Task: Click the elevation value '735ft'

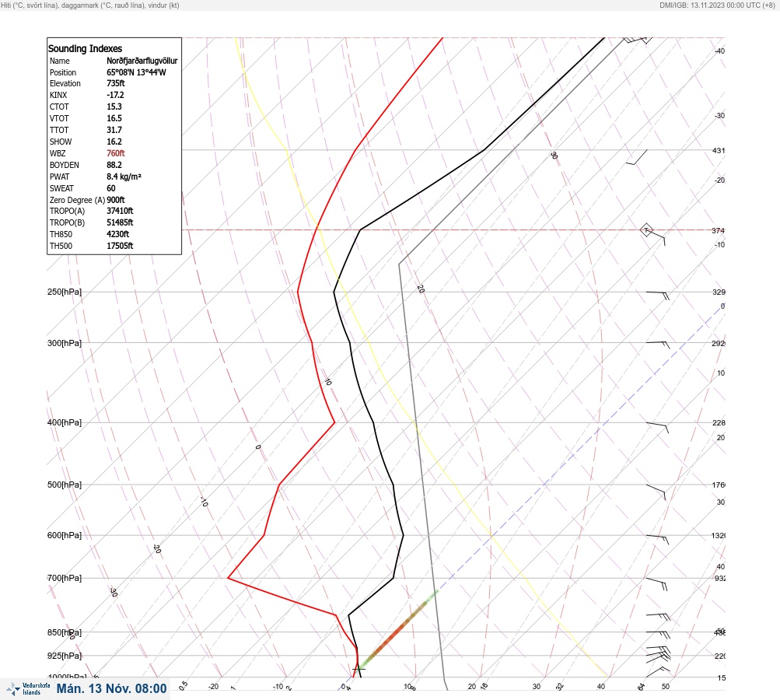Action: (x=115, y=83)
